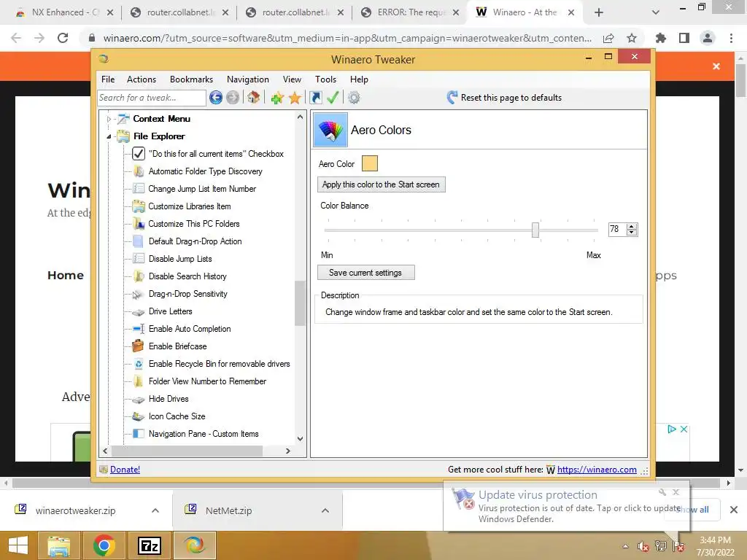Open winaerotweaker.zip download options chevron

point(155,510)
